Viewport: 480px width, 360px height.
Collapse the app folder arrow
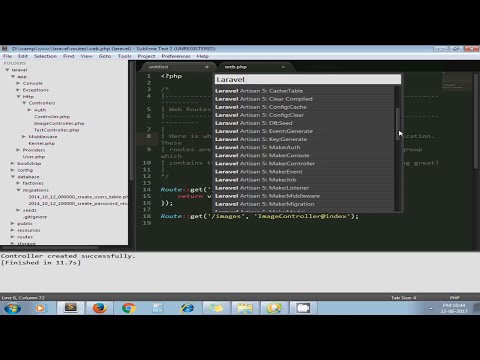point(13,77)
